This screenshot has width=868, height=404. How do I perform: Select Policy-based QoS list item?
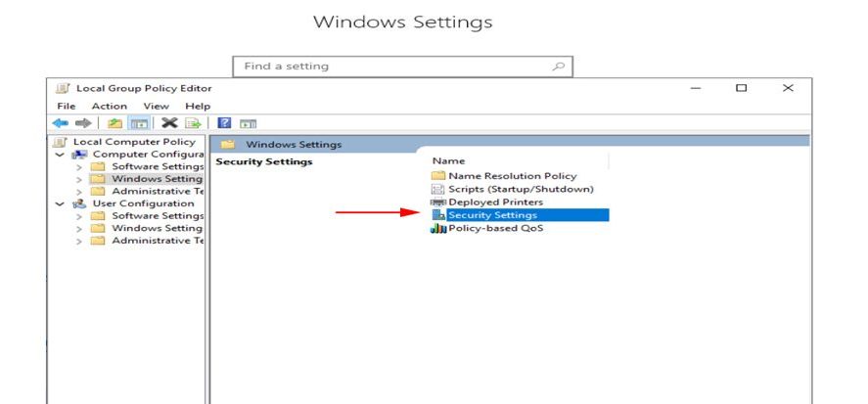coord(496,228)
